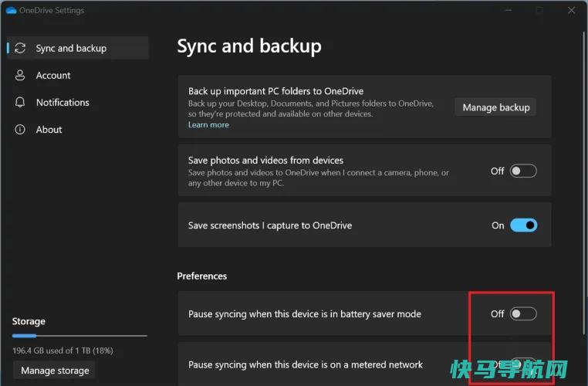Open the Learn more link
The image size is (588, 386).
click(x=208, y=124)
